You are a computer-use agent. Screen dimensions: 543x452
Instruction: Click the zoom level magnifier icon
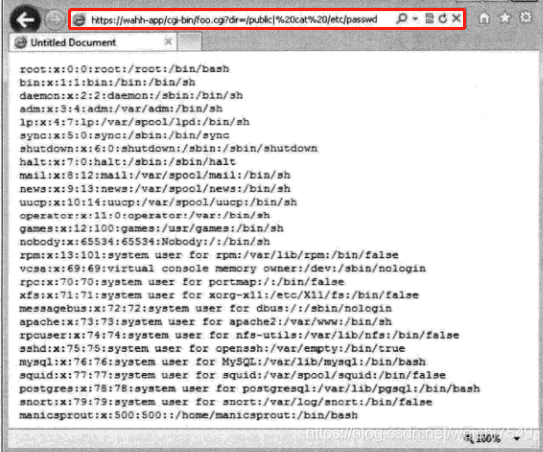coord(469,438)
